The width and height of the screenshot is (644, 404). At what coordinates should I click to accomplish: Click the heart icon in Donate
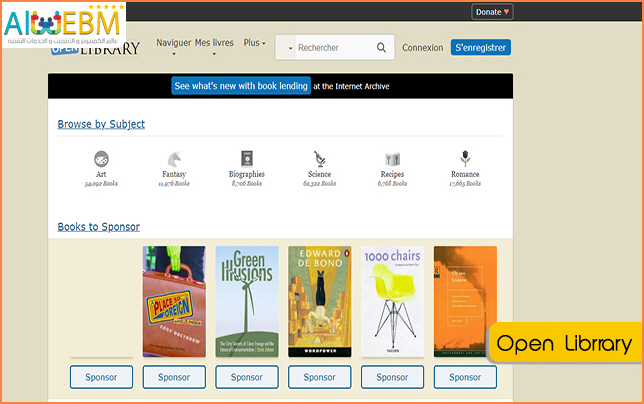(x=506, y=12)
